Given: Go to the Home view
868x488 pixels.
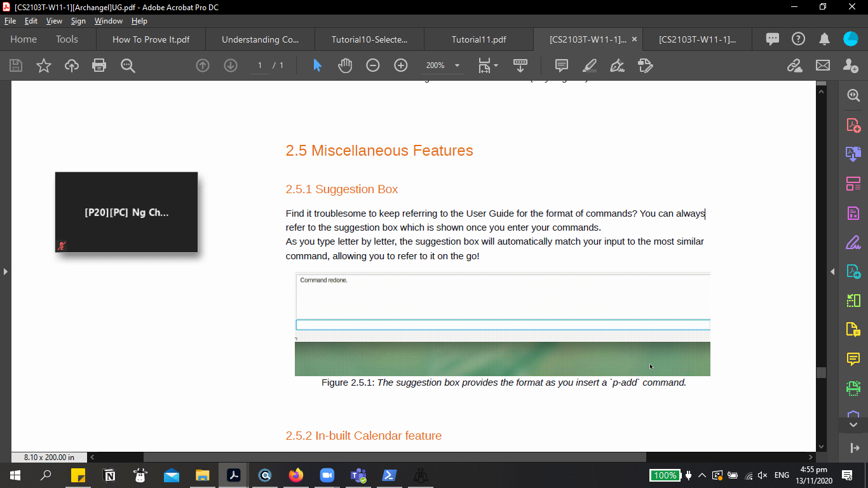Looking at the screenshot, I should click(x=24, y=39).
